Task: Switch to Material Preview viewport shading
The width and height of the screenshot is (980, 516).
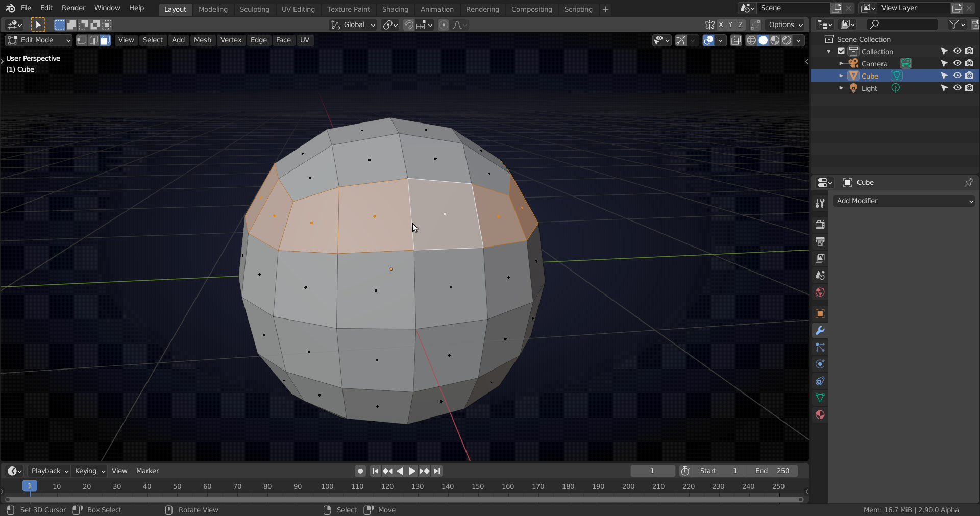Action: pyautogui.click(x=775, y=41)
